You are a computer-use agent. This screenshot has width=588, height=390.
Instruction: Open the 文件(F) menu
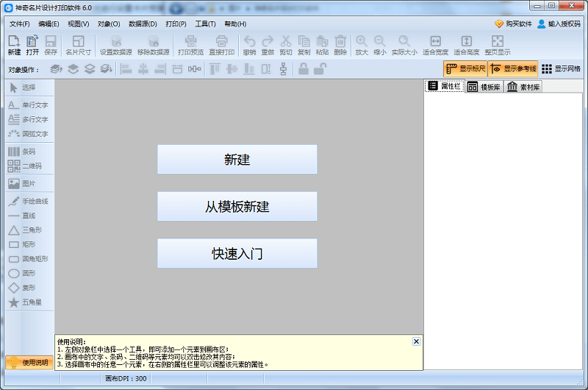[20, 24]
